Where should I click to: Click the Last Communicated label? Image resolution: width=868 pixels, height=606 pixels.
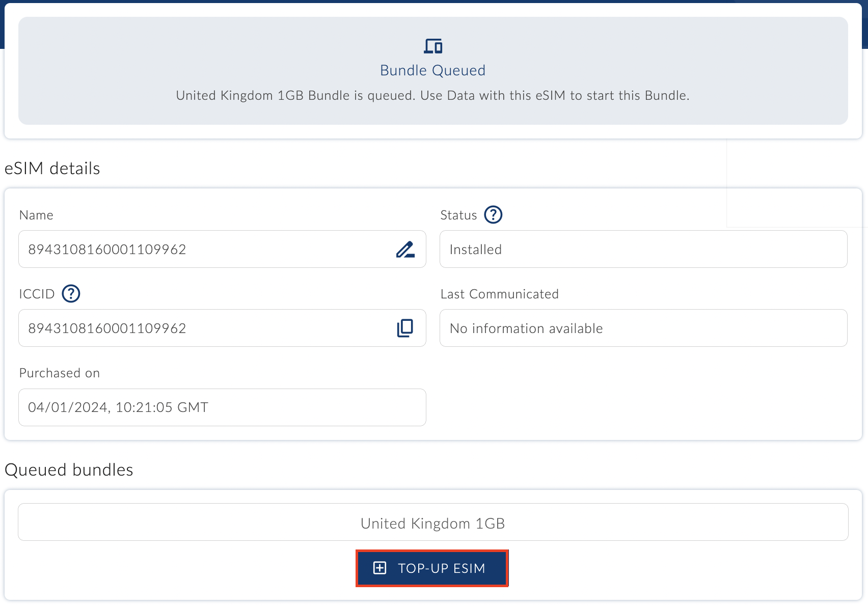[499, 294]
